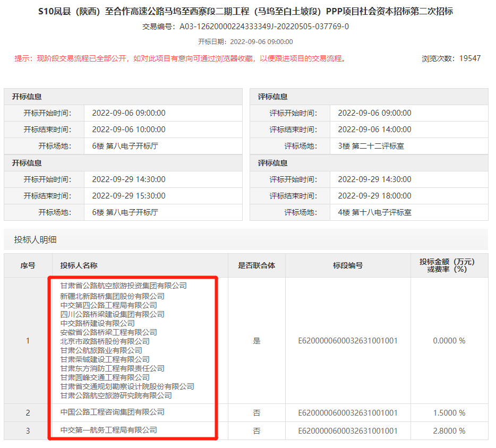Click the 投标人明细 section heading
The width and height of the screenshot is (496, 448).
35,239
